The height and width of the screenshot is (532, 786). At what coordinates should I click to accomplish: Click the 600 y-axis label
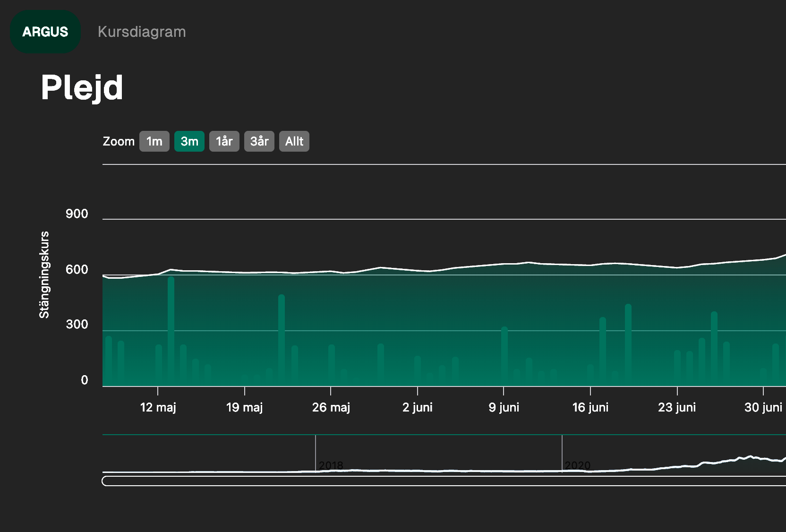click(77, 269)
